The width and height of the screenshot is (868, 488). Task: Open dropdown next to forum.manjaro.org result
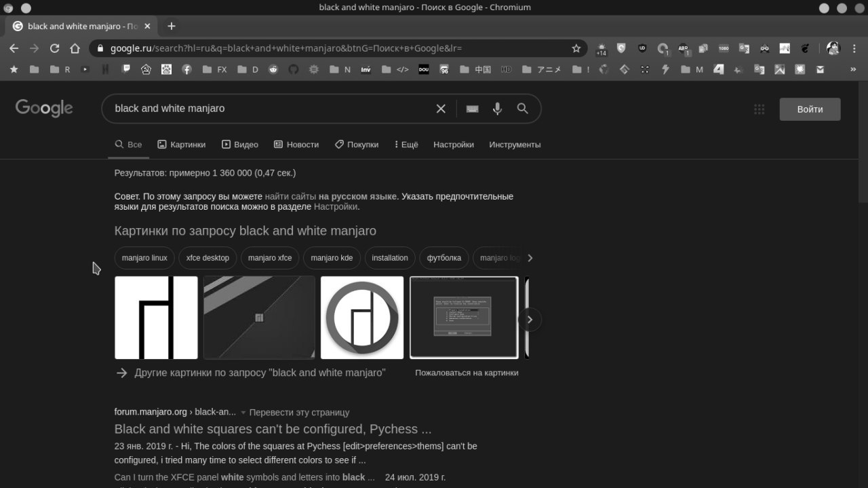pos(243,413)
